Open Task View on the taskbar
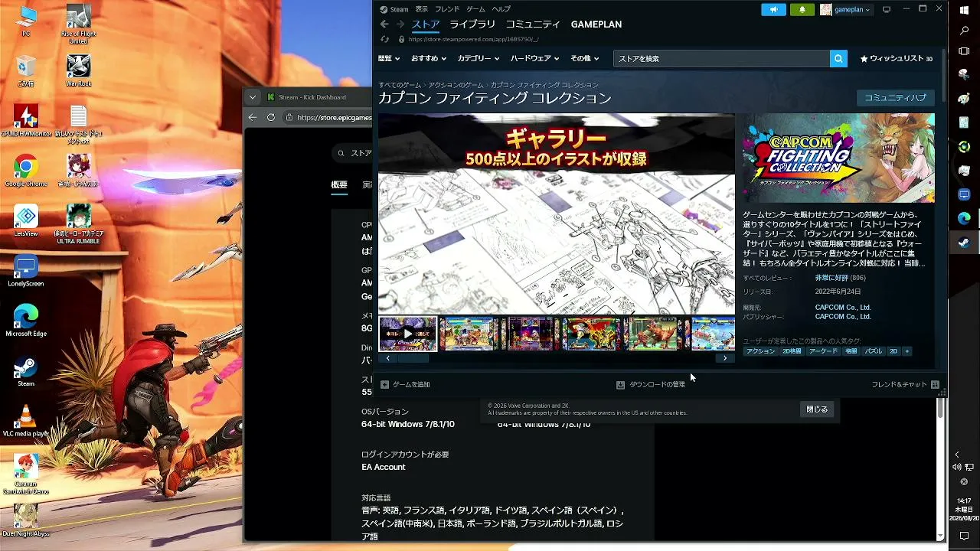The height and width of the screenshot is (551, 980). [964, 51]
